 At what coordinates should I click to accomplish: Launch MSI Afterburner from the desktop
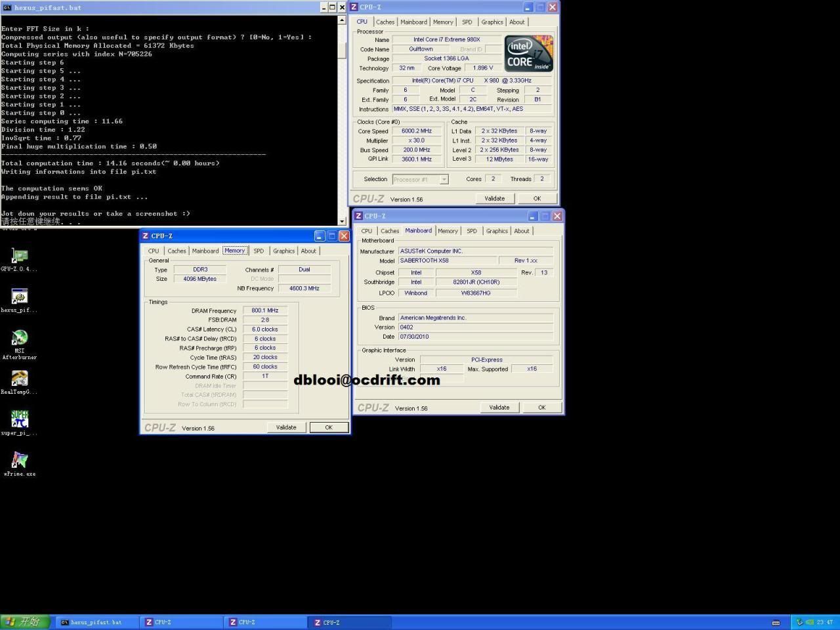click(x=19, y=339)
